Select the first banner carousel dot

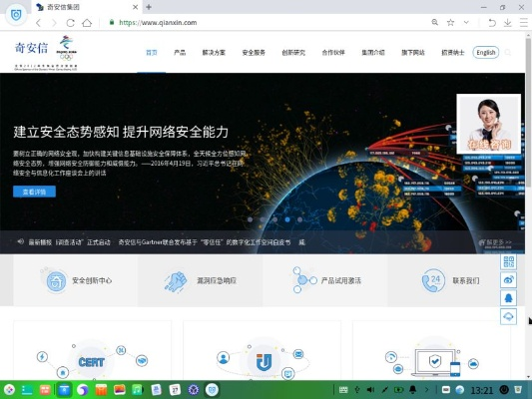coord(250,219)
